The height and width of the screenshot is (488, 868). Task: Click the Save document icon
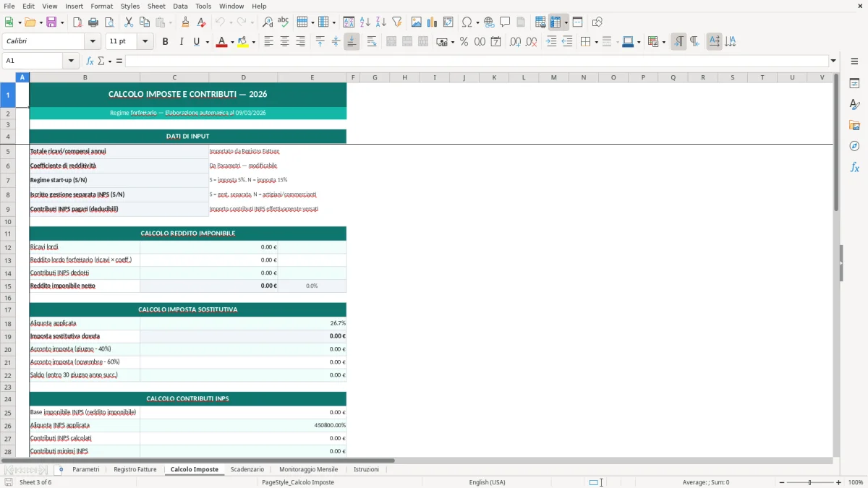click(x=51, y=22)
